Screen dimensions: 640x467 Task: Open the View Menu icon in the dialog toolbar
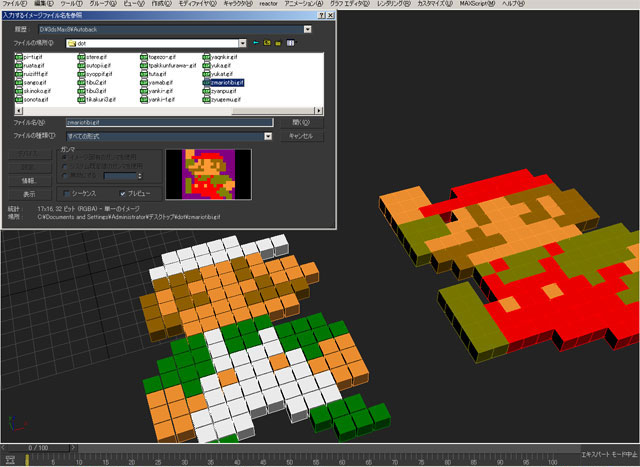point(290,43)
